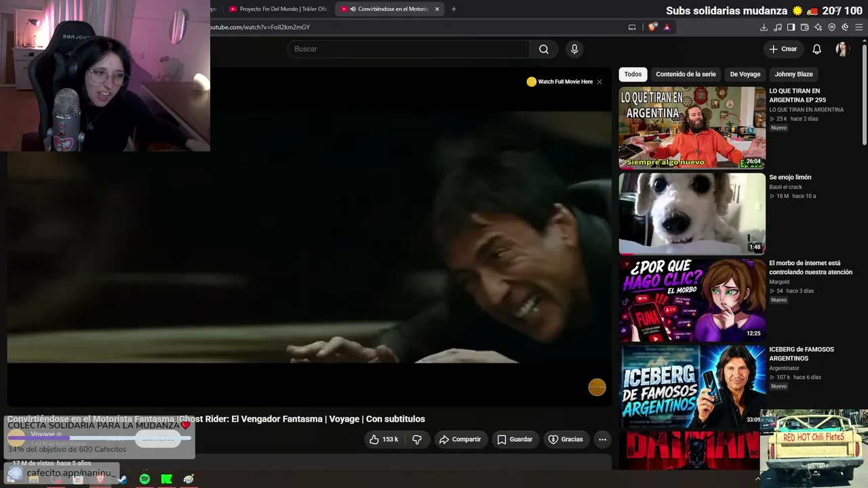This screenshot has width=868, height=488.
Task: Save video with Guardar button
Action: (x=515, y=439)
